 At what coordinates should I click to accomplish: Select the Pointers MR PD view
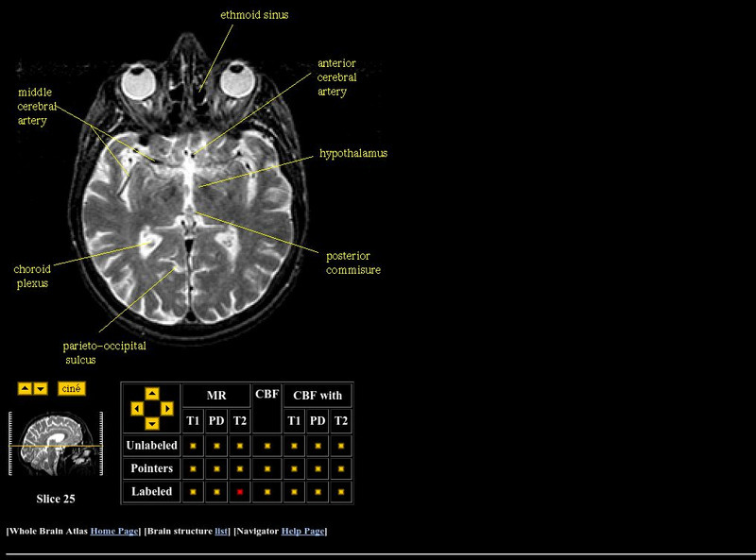[x=216, y=468]
